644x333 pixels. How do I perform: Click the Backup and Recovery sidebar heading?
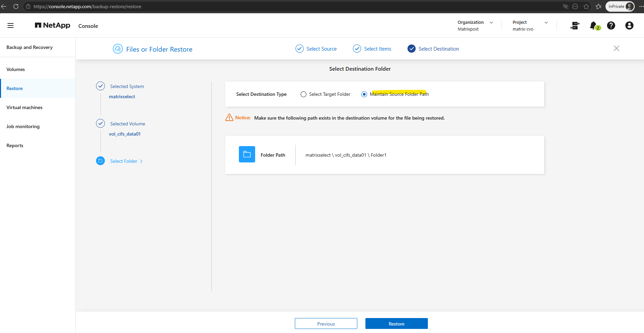click(30, 47)
